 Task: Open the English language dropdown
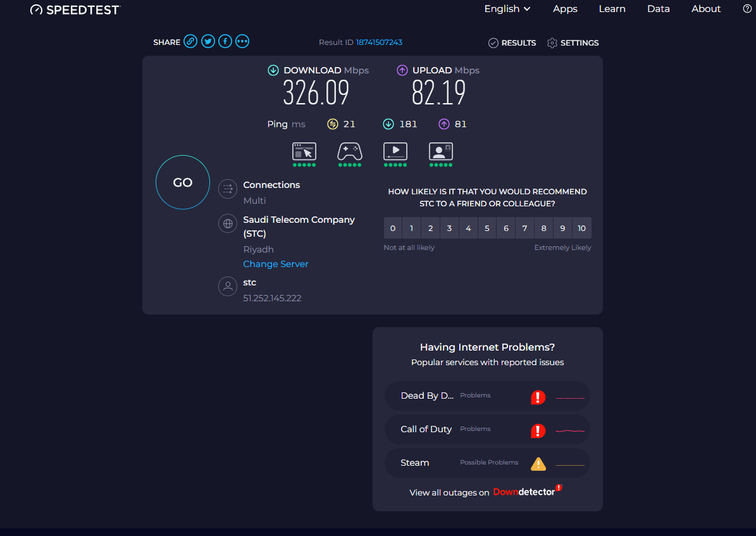tap(507, 9)
